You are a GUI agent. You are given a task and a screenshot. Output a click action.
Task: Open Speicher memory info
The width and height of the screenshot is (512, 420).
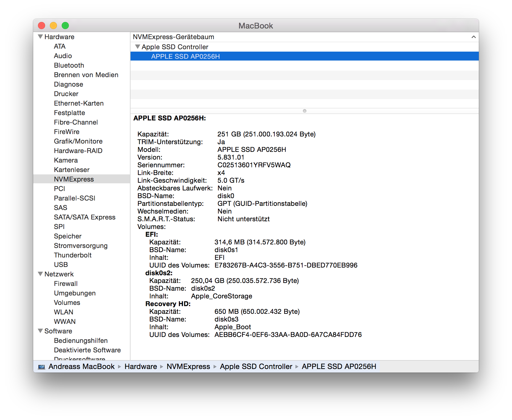(68, 236)
